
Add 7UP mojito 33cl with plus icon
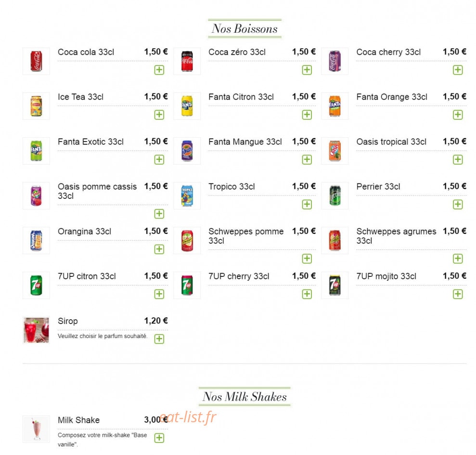coord(458,294)
